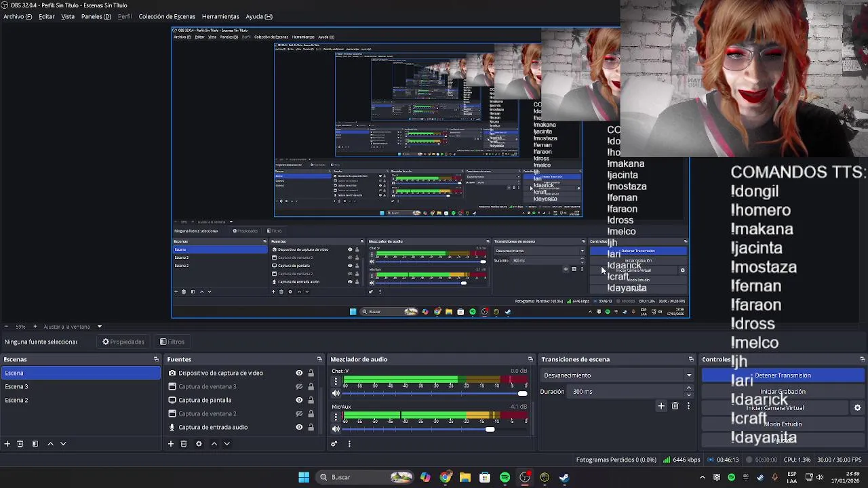Open scene filters icon in Escenas toolbar
The height and width of the screenshot is (488, 868).
[35, 444]
